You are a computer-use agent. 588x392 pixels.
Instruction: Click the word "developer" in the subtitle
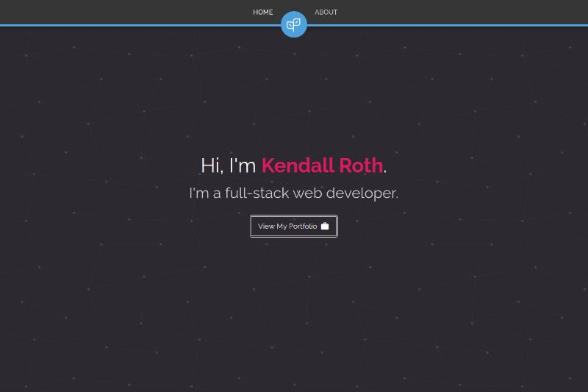tap(362, 193)
